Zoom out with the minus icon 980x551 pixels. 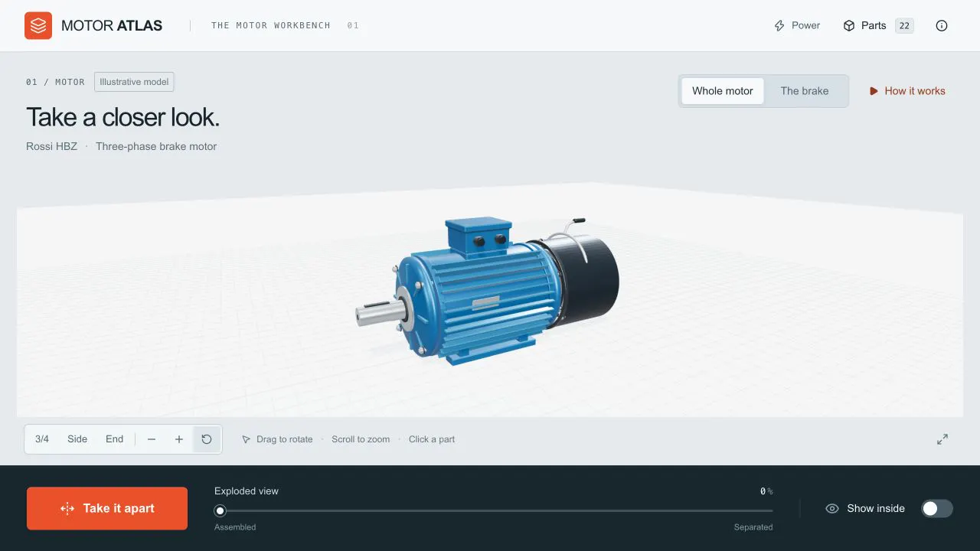[x=152, y=439]
